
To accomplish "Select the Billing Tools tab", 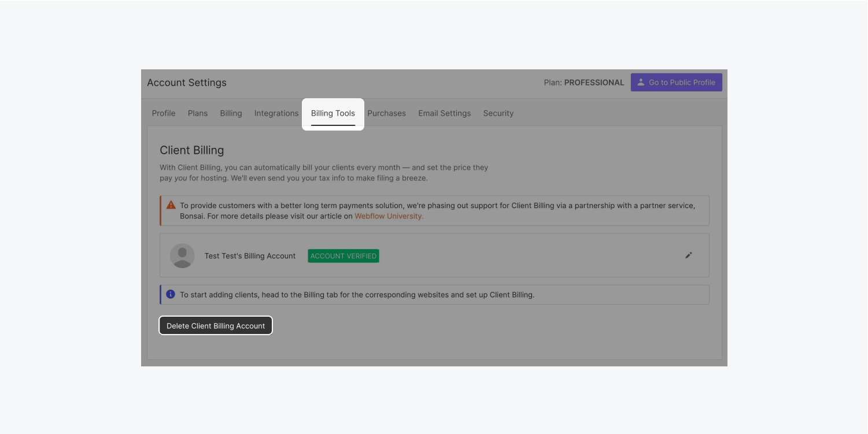I will (x=333, y=114).
